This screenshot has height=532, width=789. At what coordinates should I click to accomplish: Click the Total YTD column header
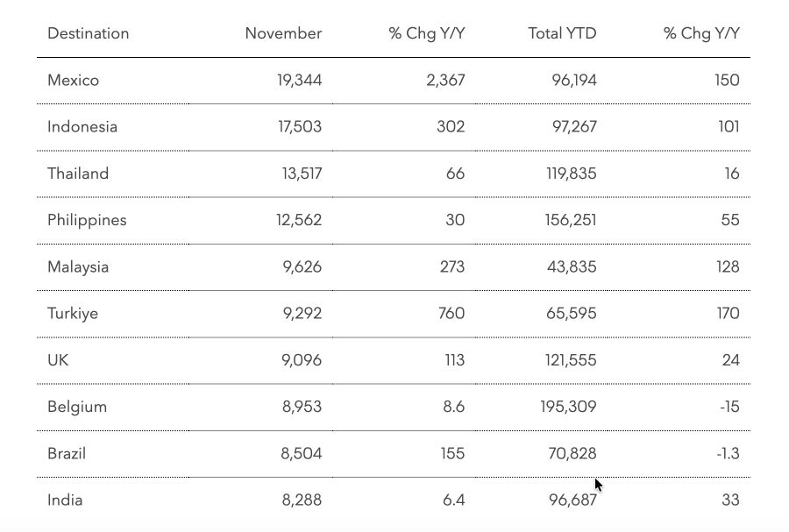[562, 33]
